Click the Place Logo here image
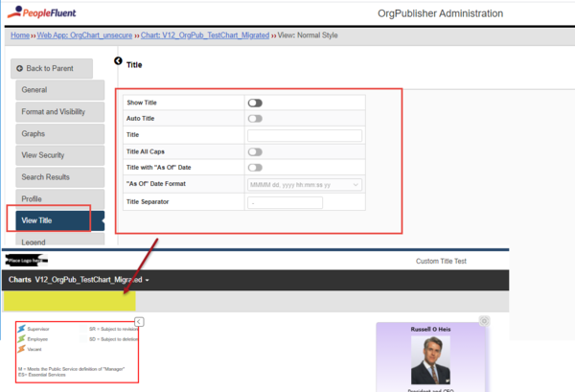The image size is (575, 392). click(27, 261)
